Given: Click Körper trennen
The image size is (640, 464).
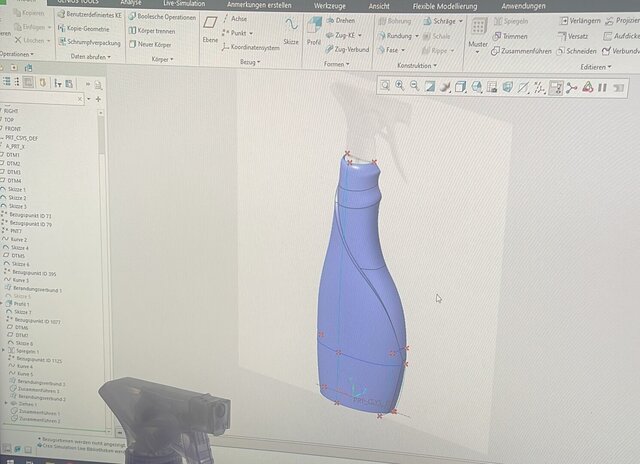Looking at the screenshot, I should click(x=152, y=31).
